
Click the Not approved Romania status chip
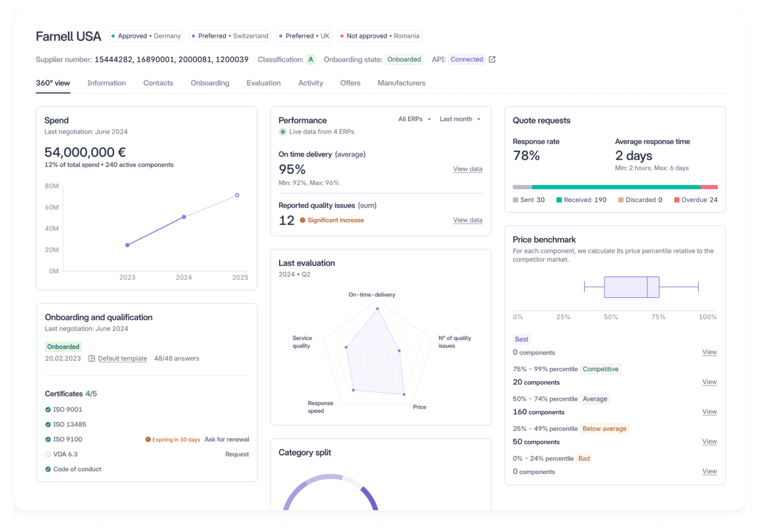tap(379, 36)
